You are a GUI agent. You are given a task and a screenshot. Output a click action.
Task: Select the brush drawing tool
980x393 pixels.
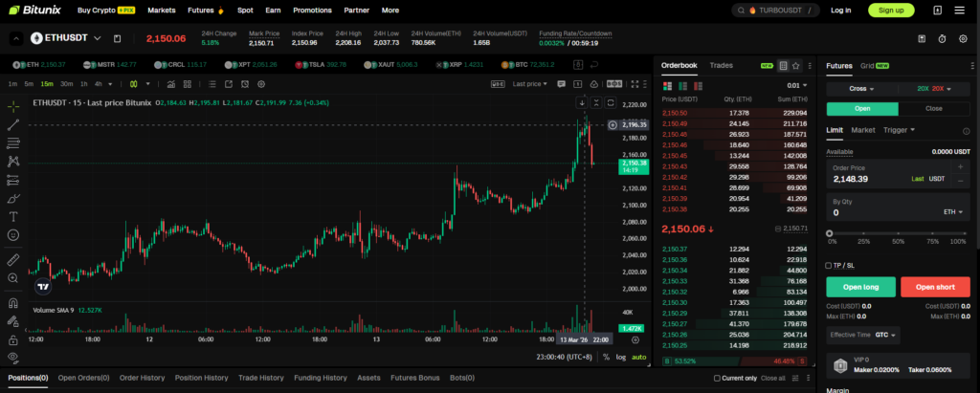tap(12, 199)
